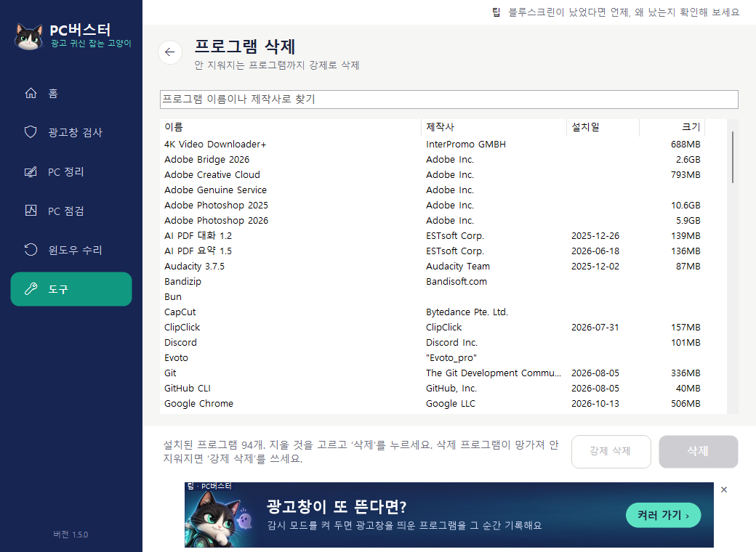
Task: Open 윈도우 수리 menu item
Action: coord(71,250)
